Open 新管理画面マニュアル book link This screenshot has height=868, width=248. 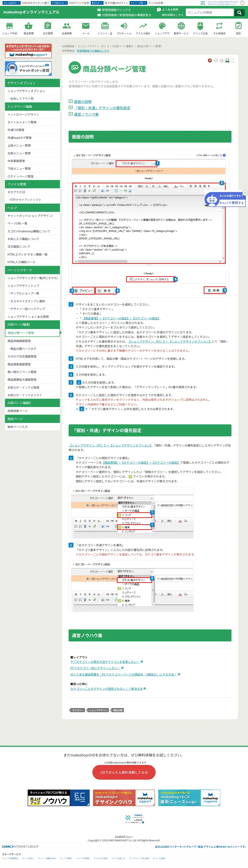coord(114,10)
